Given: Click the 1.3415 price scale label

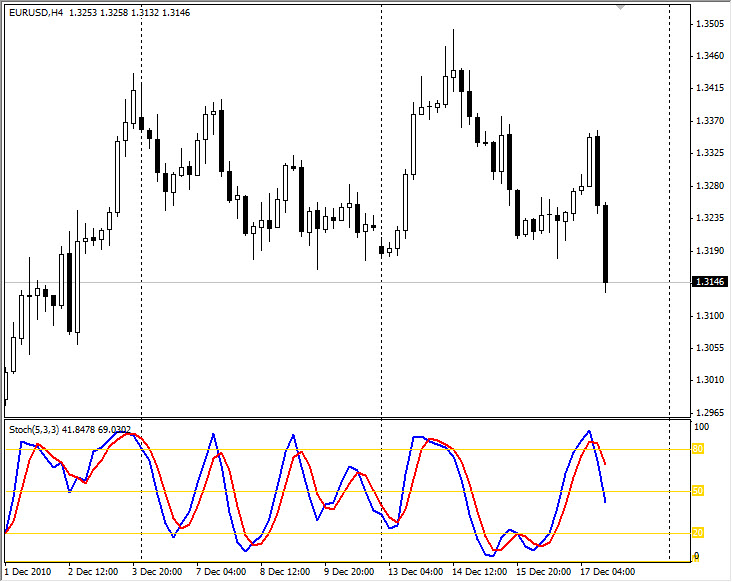Looking at the screenshot, I should (x=710, y=88).
